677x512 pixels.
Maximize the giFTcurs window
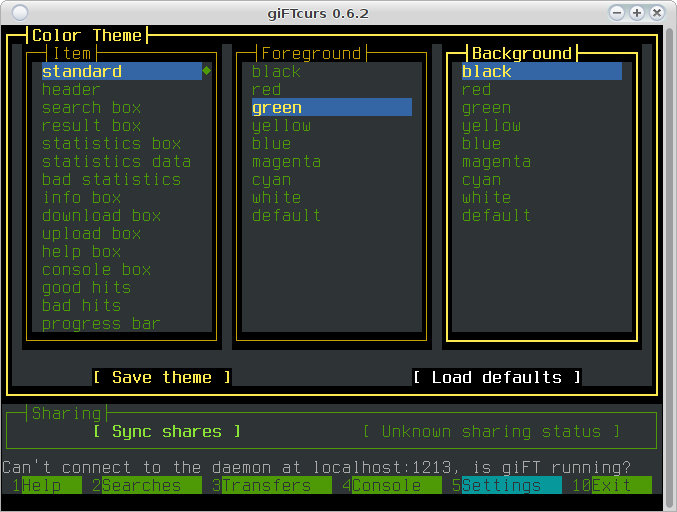point(637,13)
